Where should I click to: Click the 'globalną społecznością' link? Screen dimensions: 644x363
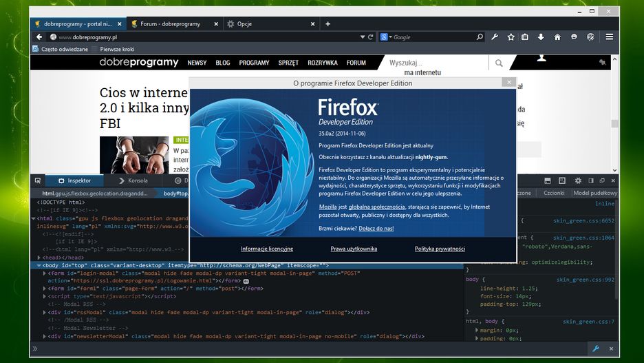click(377, 207)
